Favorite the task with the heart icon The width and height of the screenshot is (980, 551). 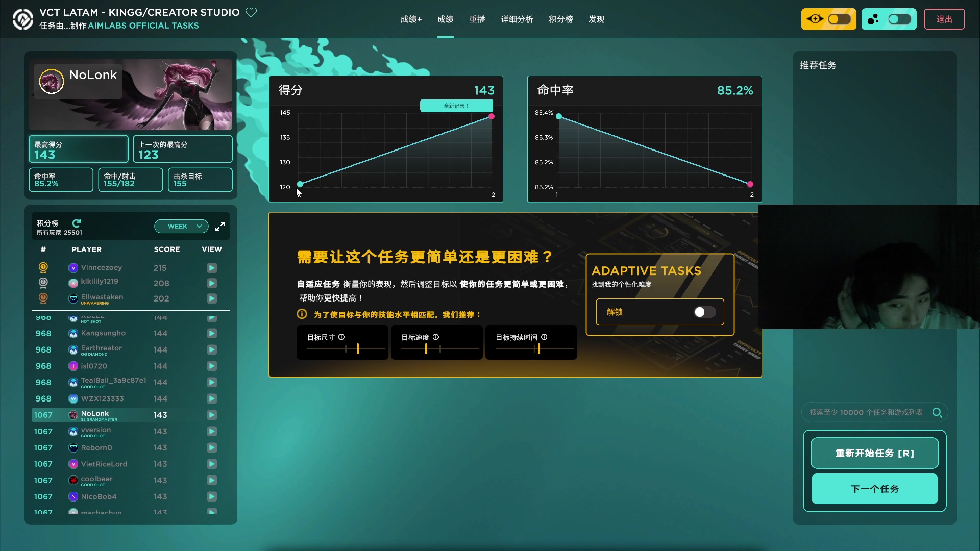click(x=251, y=12)
